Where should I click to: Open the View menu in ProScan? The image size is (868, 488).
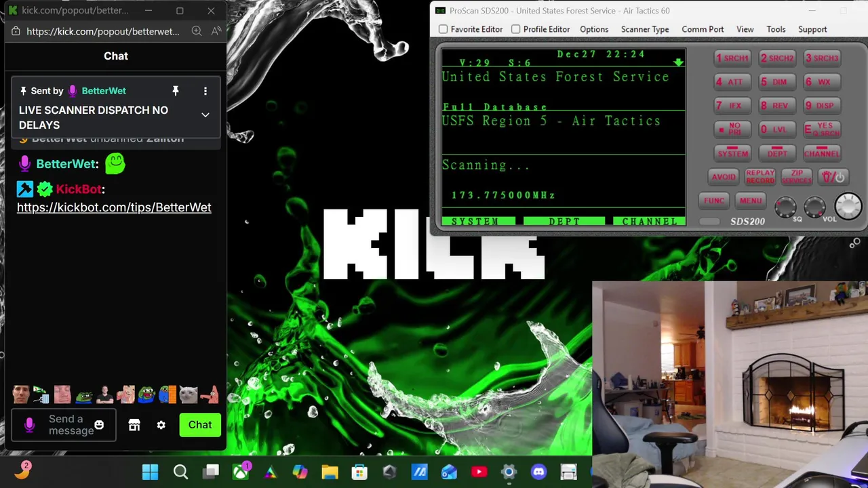tap(745, 29)
